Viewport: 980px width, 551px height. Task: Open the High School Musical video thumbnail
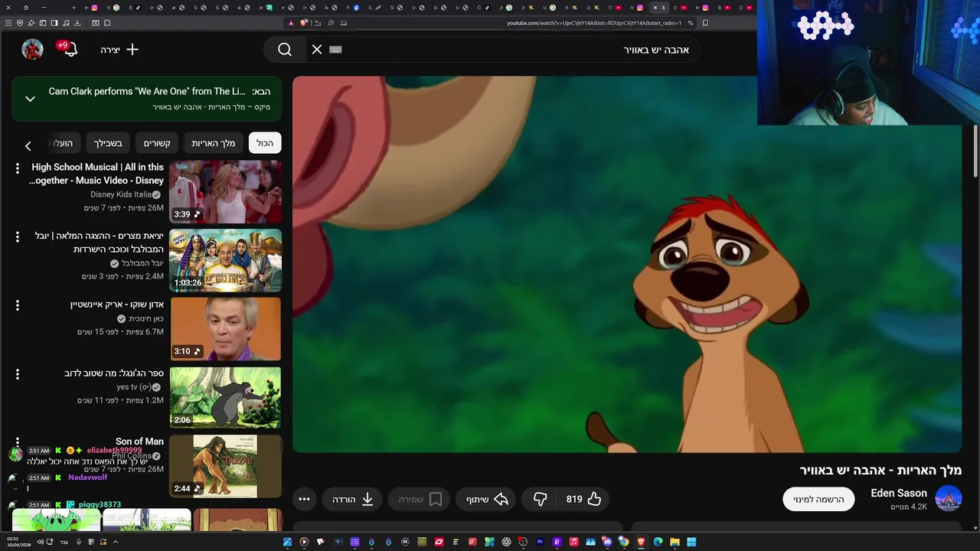click(x=225, y=191)
